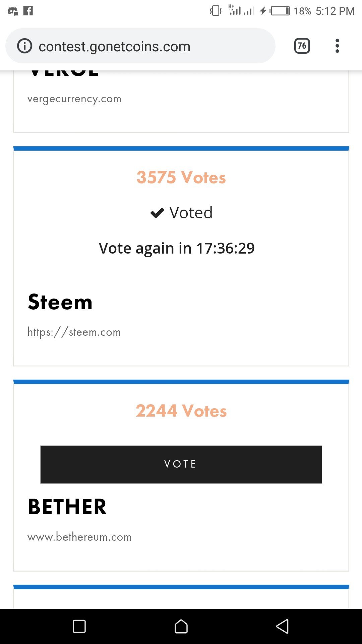362x644 pixels.
Task: Tap the Android back triangle button
Action: [x=282, y=626]
